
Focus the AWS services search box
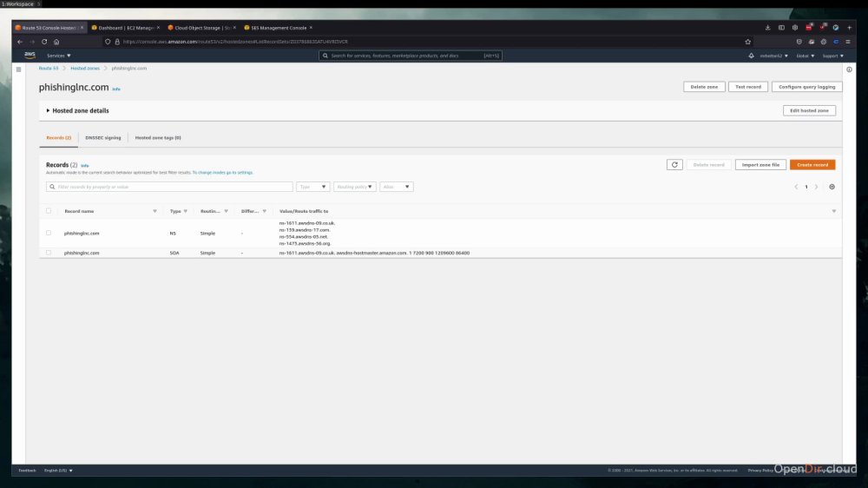pyautogui.click(x=411, y=56)
